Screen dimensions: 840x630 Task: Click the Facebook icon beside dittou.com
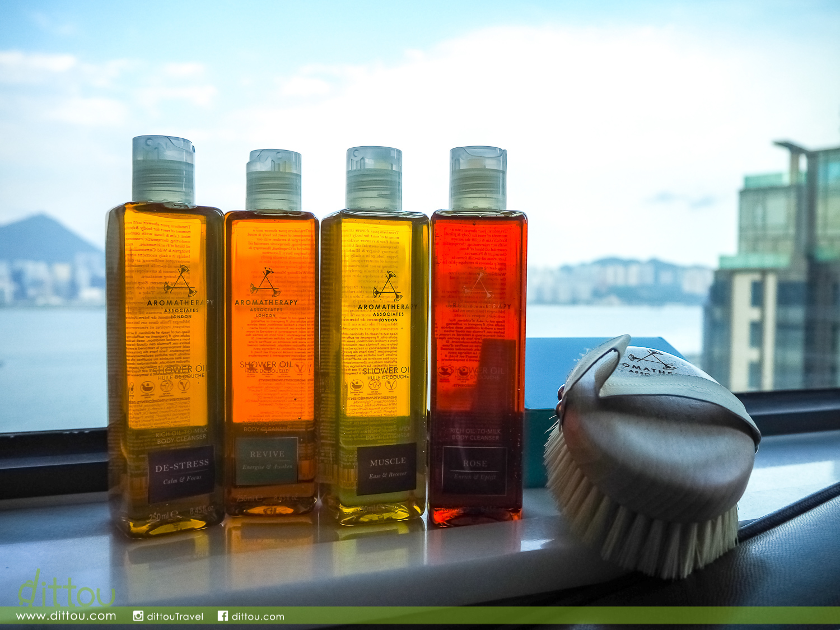point(222,616)
